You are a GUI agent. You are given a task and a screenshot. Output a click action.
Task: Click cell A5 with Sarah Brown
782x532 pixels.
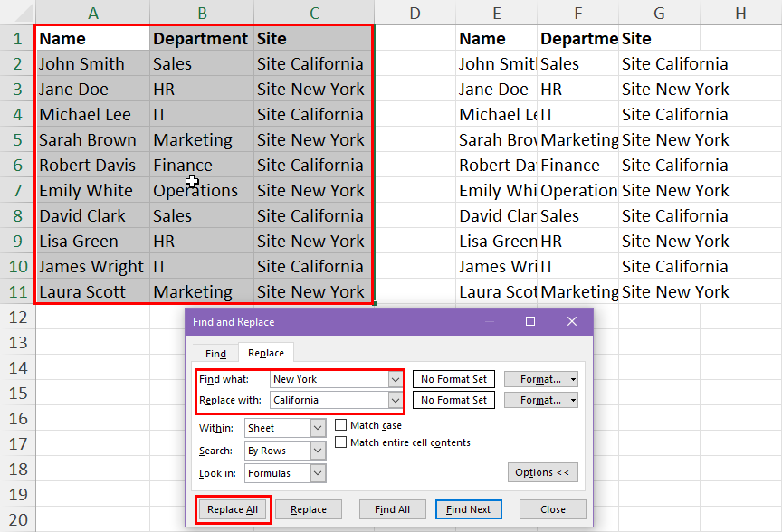[92, 139]
